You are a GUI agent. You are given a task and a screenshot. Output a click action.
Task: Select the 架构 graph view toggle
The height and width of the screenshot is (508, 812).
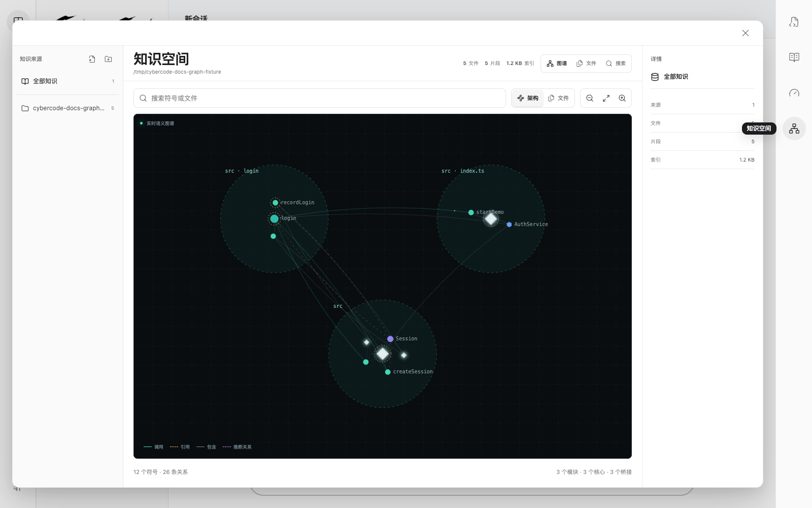[528, 98]
